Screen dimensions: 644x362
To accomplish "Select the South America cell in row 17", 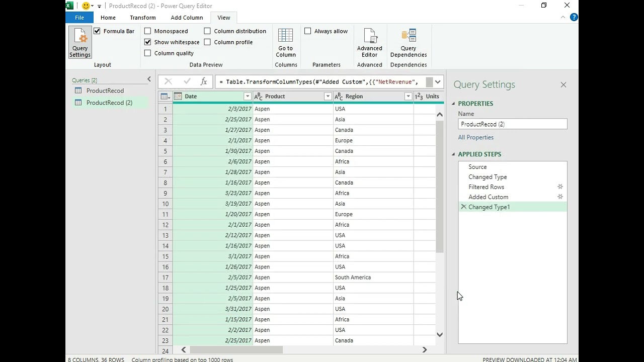I will coord(373,278).
